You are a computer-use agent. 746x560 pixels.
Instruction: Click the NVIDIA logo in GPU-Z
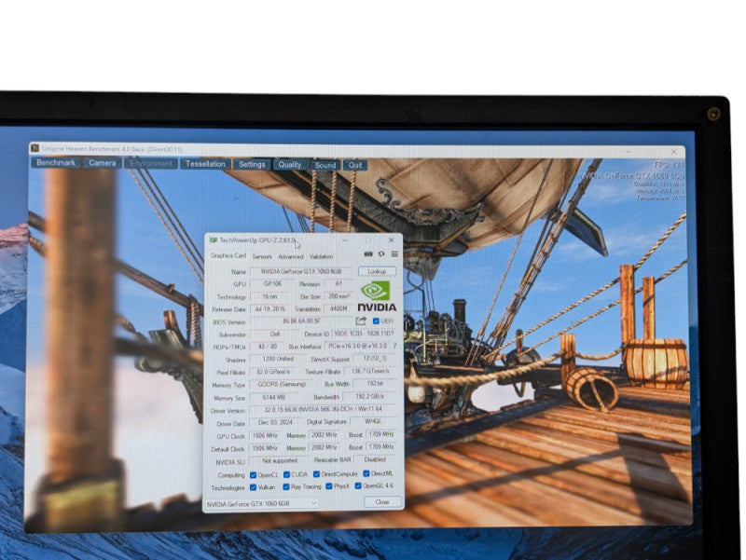click(x=376, y=295)
